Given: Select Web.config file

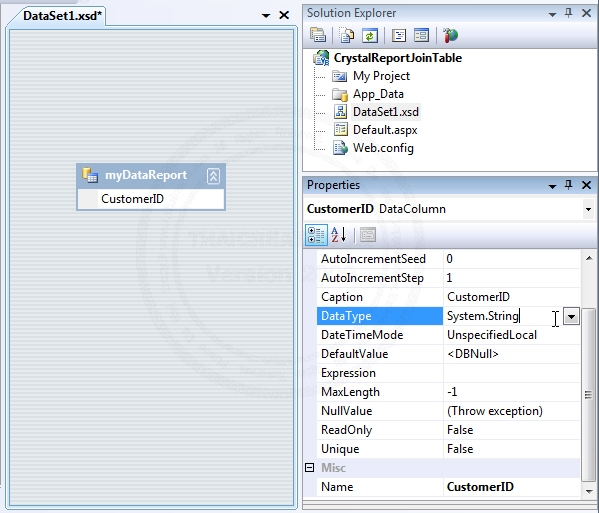Looking at the screenshot, I should [x=383, y=148].
